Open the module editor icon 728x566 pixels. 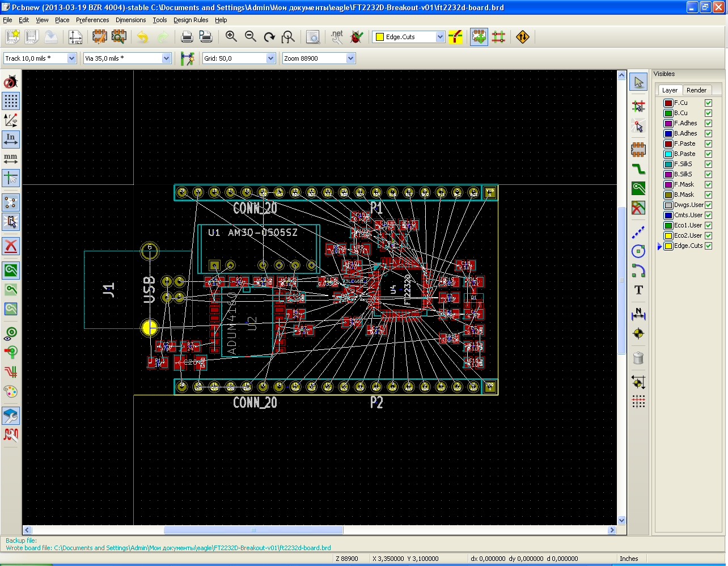pyautogui.click(x=100, y=37)
